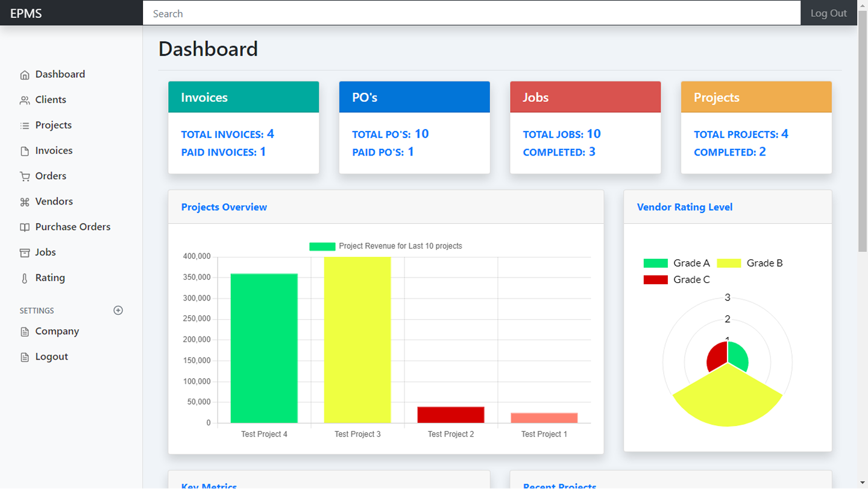Screen dimensions: 868x497
Task: Click the plus circle icon beside Settings
Action: click(x=118, y=311)
